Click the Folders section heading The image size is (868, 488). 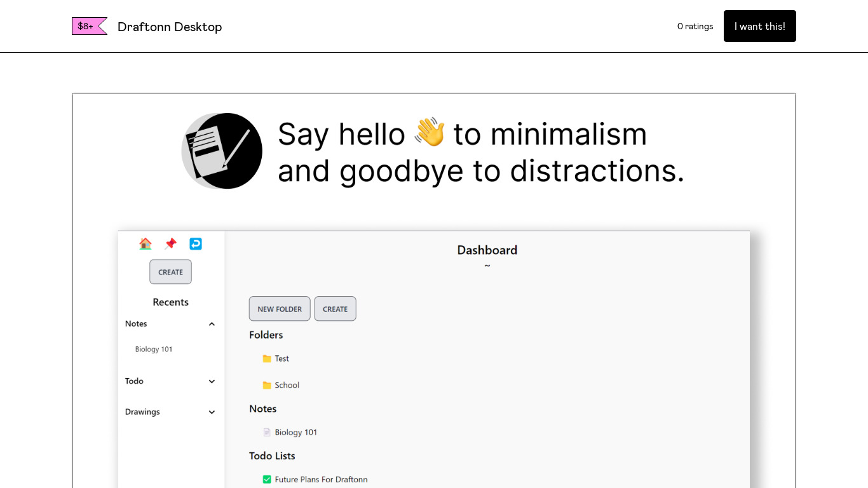tap(266, 335)
